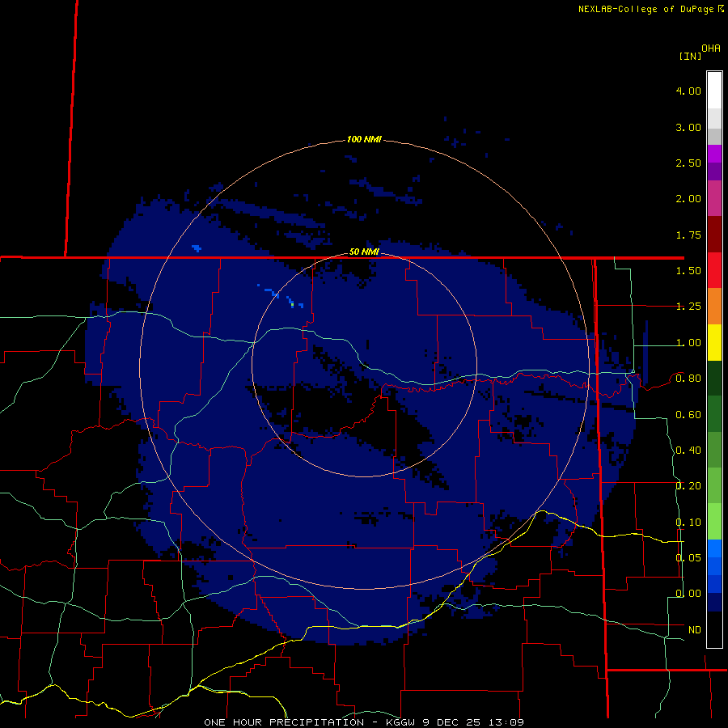The image size is (728, 728).
Task: Select the bright red swatch beside 1.50
Action: coord(714,270)
